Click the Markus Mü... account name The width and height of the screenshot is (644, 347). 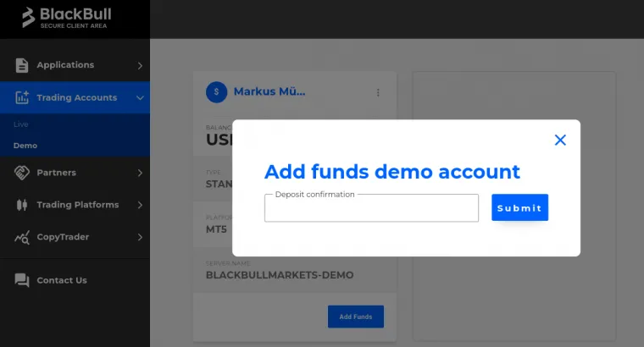click(x=269, y=91)
